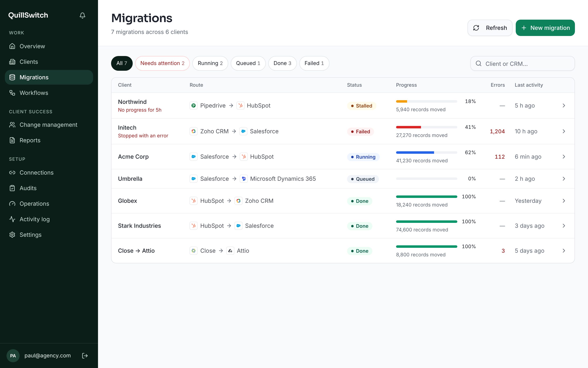The image size is (588, 368).
Task: Click the Acme Corp 62% progress bar
Action: click(x=427, y=153)
